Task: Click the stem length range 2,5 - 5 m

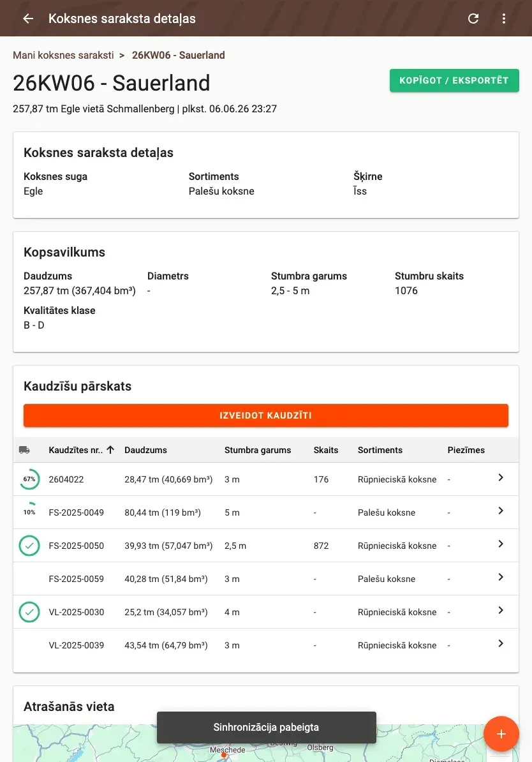Action: point(290,290)
